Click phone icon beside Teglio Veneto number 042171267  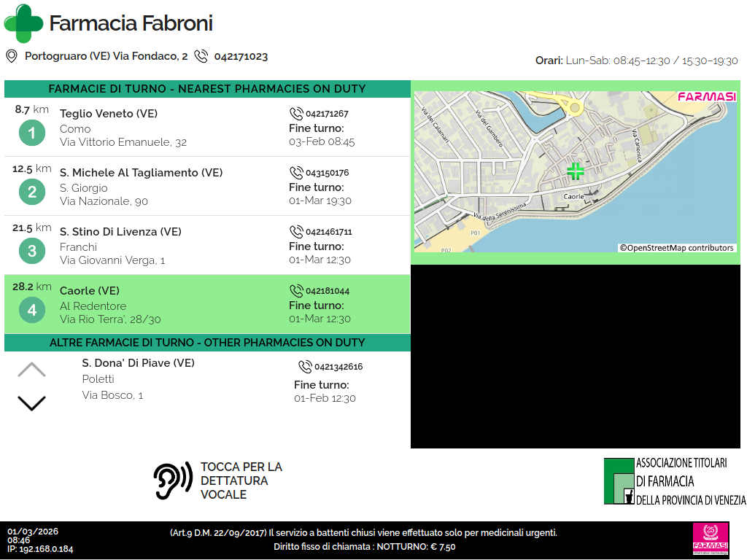pos(296,114)
